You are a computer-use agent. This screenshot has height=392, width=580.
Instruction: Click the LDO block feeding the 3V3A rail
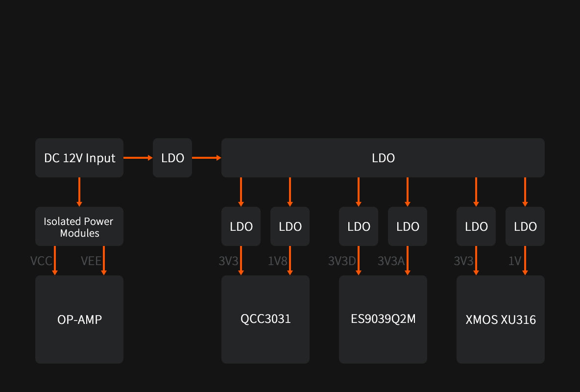point(408,226)
